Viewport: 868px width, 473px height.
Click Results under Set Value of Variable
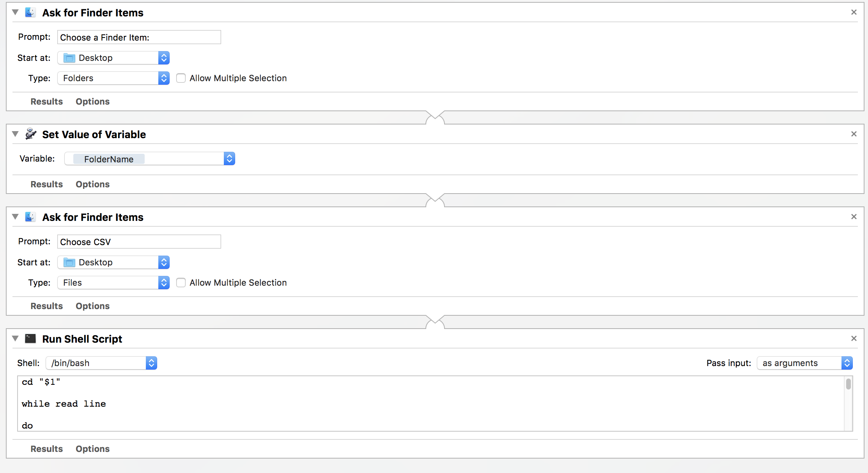click(46, 184)
